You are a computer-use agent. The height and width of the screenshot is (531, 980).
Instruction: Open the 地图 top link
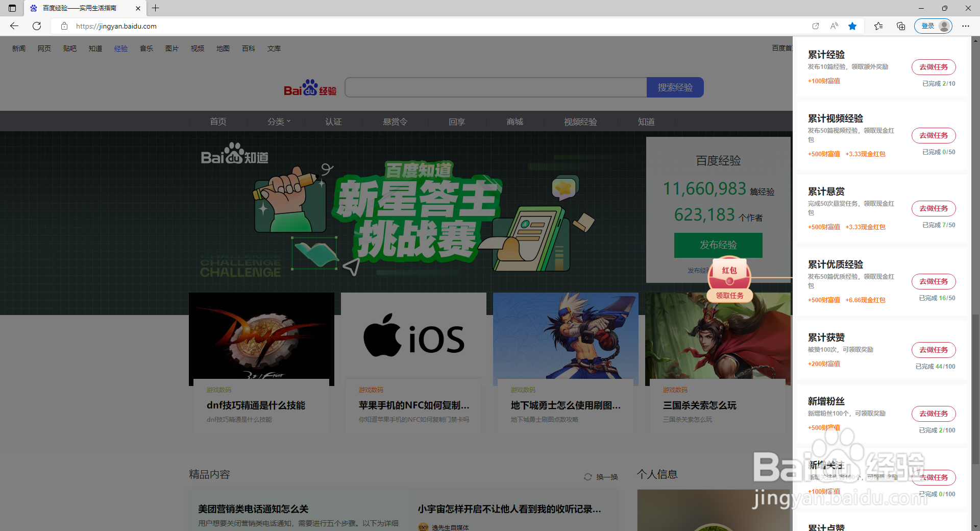click(223, 49)
